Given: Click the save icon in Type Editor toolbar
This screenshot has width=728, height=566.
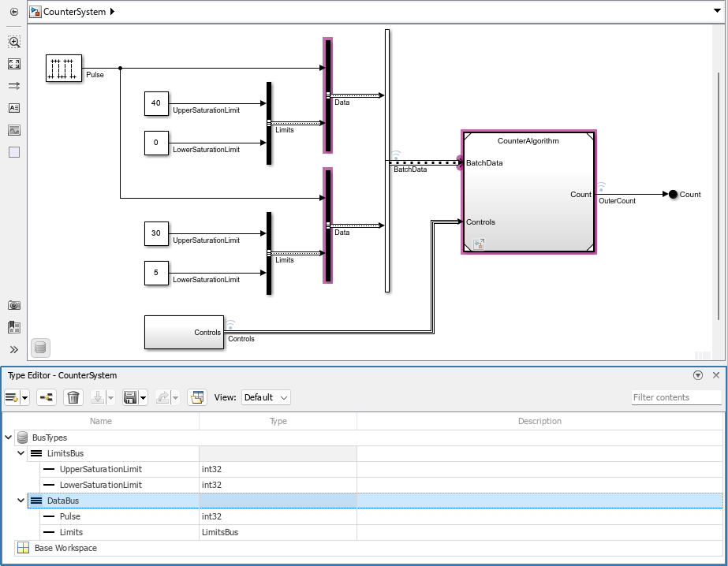Looking at the screenshot, I should tap(132, 397).
